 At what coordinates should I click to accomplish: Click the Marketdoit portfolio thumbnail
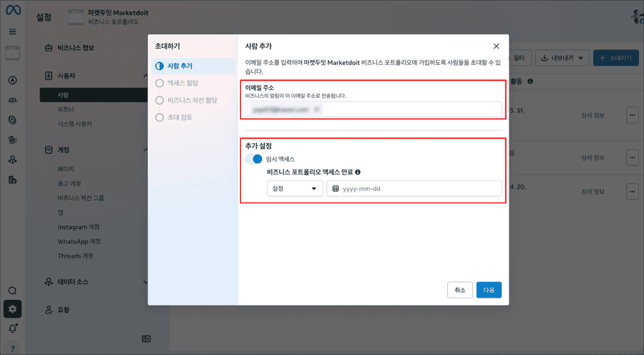76,17
